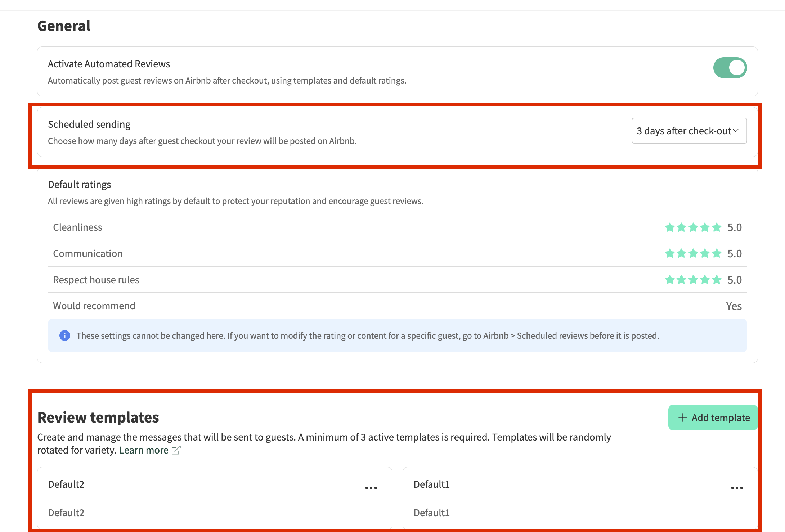Viewport: 785px width, 532px height.
Task: Click the Scheduled sending label
Action: click(x=89, y=125)
